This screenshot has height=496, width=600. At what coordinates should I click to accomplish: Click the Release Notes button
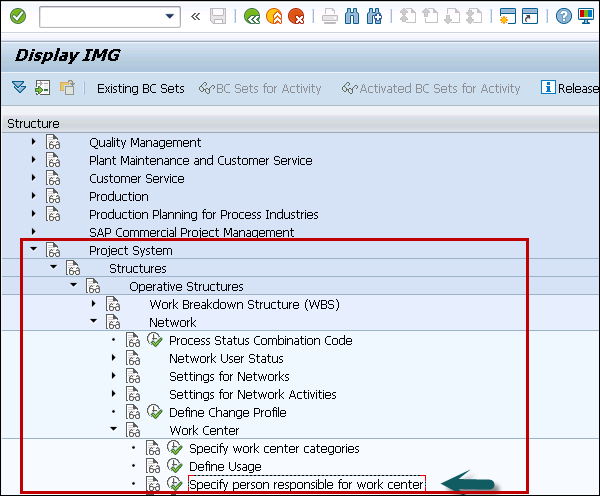coord(569,89)
